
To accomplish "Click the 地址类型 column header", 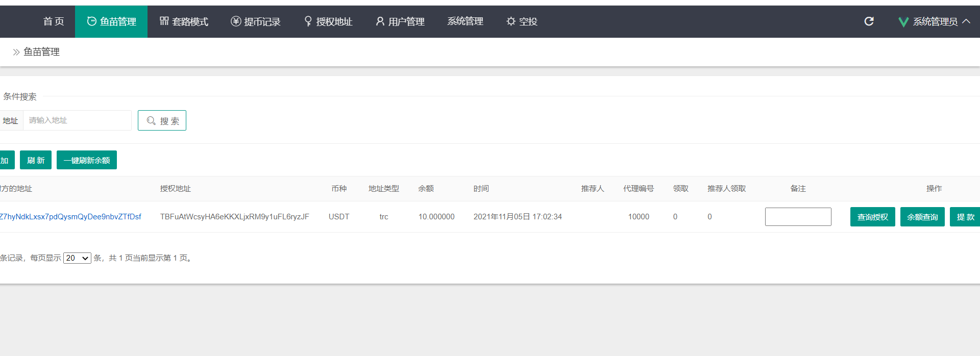I will 384,189.
